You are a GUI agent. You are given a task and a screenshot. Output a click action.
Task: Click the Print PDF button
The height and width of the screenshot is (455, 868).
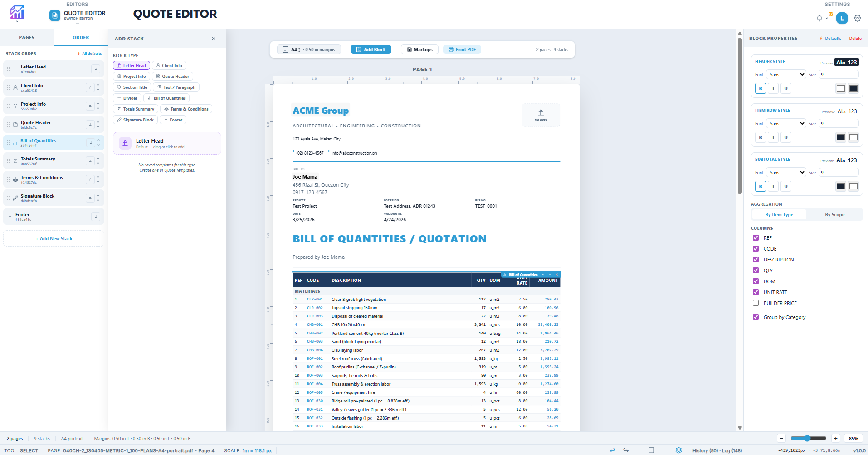tap(462, 50)
